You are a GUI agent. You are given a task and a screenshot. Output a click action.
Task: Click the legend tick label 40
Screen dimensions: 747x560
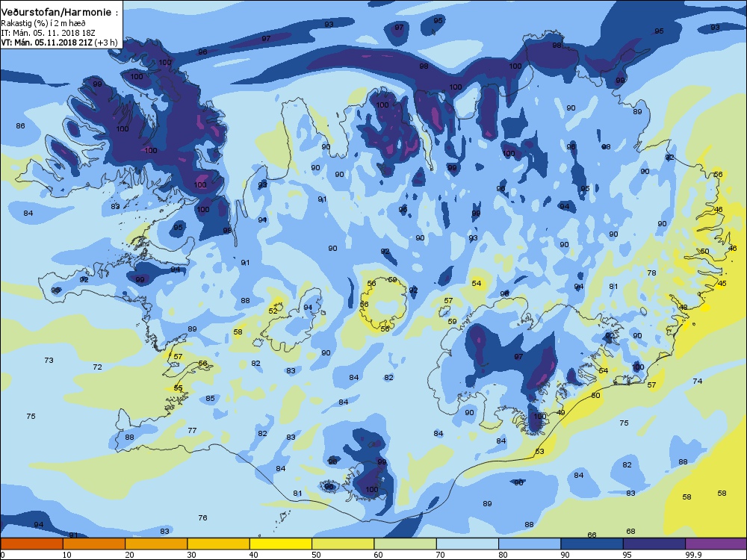click(x=253, y=554)
